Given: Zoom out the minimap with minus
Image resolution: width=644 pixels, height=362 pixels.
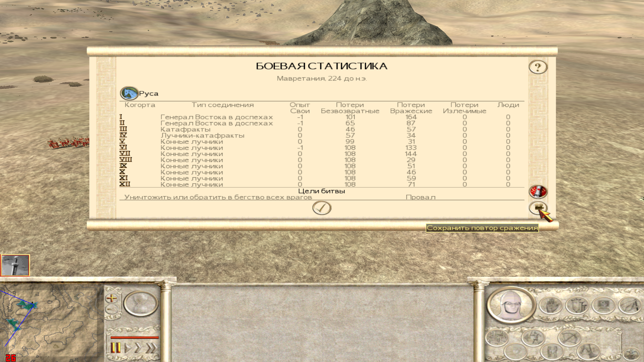Looking at the screenshot, I should [112, 309].
